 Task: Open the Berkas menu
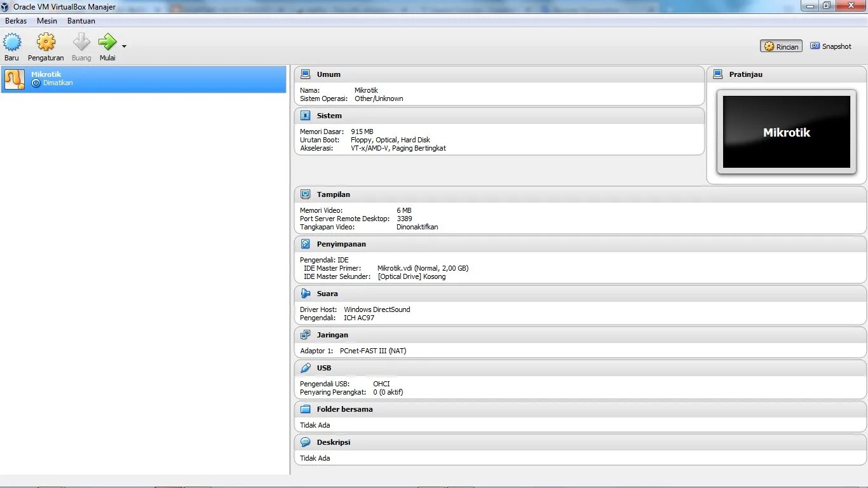16,21
